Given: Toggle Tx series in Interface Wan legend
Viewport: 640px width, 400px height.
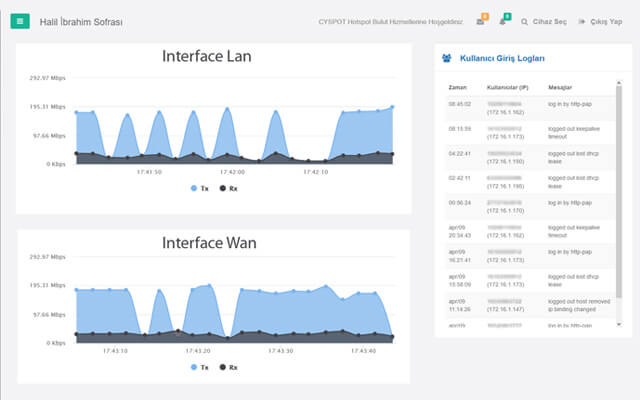Looking at the screenshot, I should [200, 367].
